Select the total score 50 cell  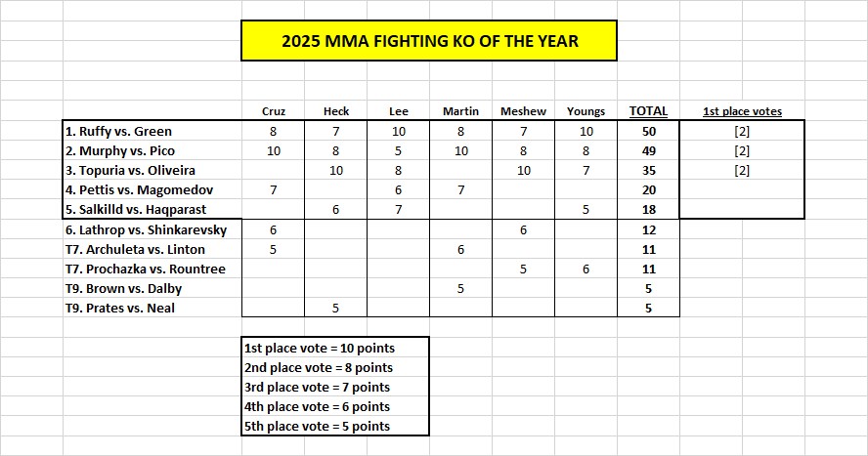pos(648,131)
